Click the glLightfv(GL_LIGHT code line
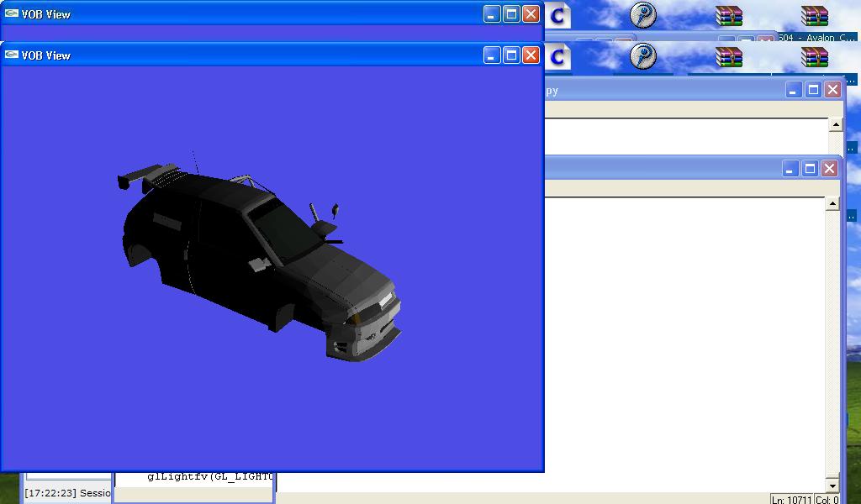861x504 pixels. [209, 476]
